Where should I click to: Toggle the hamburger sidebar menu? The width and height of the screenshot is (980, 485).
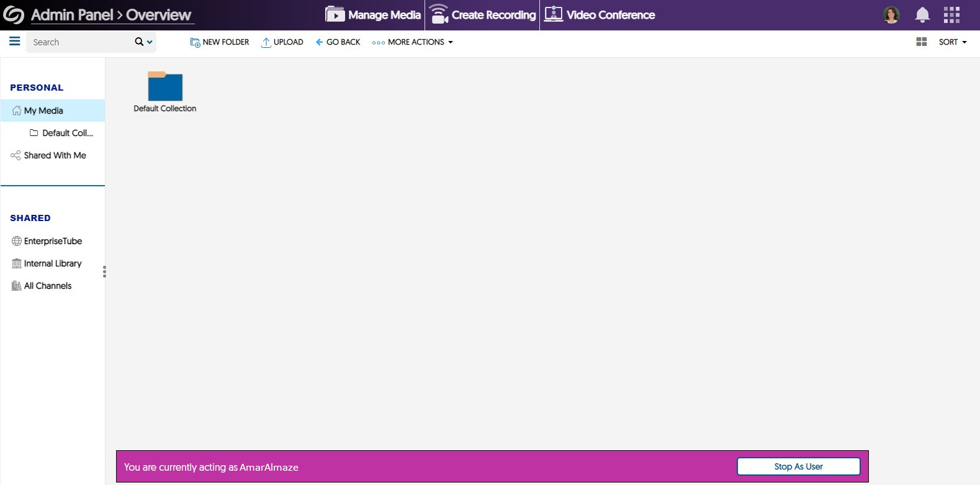pyautogui.click(x=14, y=42)
